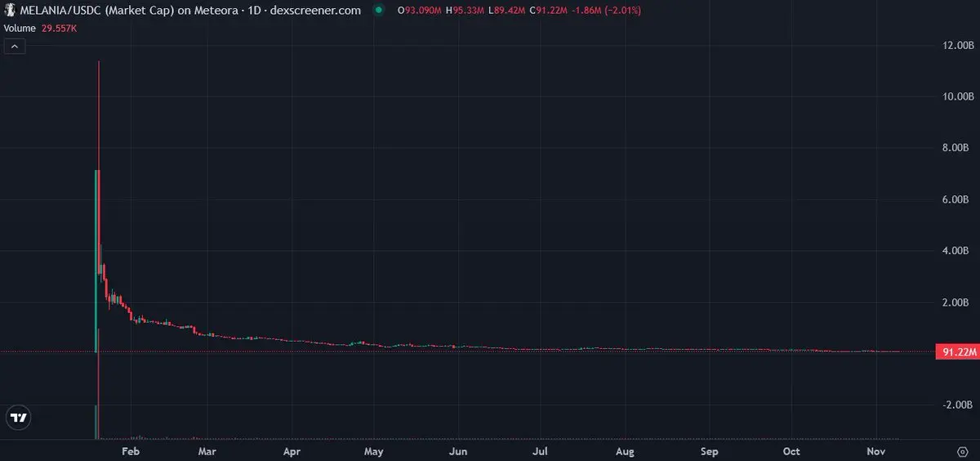Viewport: 980px width, 461px height.
Task: Click the Volume 29.557K legend label
Action: click(41, 27)
